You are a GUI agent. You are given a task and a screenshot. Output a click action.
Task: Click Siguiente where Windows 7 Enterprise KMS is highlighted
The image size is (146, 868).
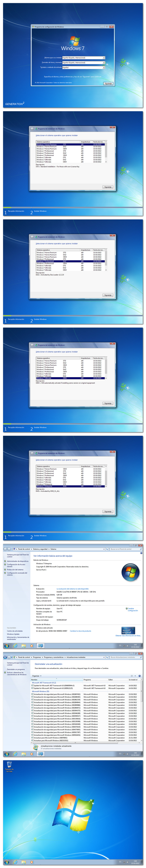(x=108, y=512)
